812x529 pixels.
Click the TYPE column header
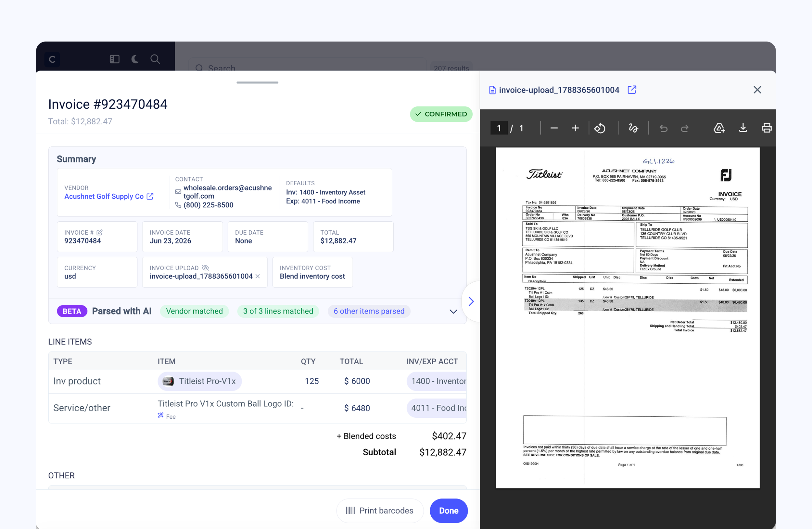pos(63,361)
